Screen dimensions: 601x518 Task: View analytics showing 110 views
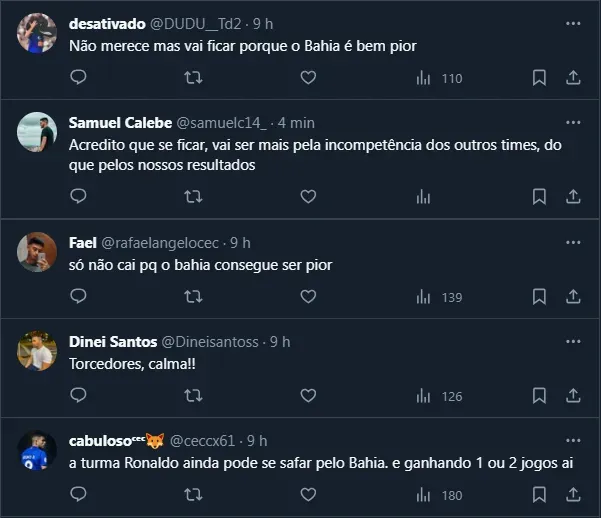tap(438, 77)
